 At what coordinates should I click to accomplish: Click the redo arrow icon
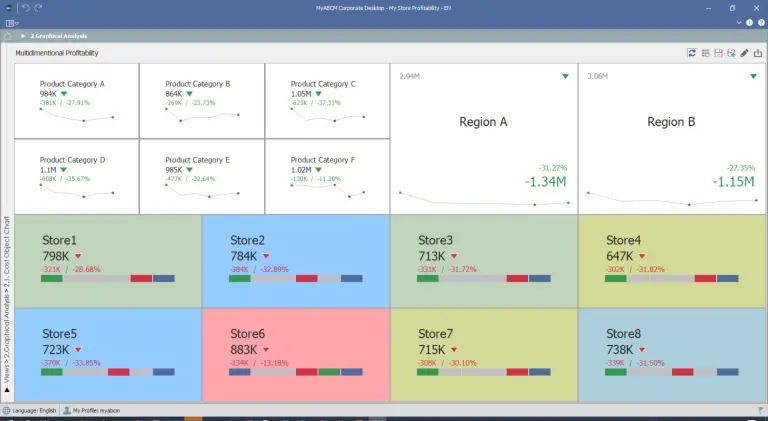click(38, 7)
